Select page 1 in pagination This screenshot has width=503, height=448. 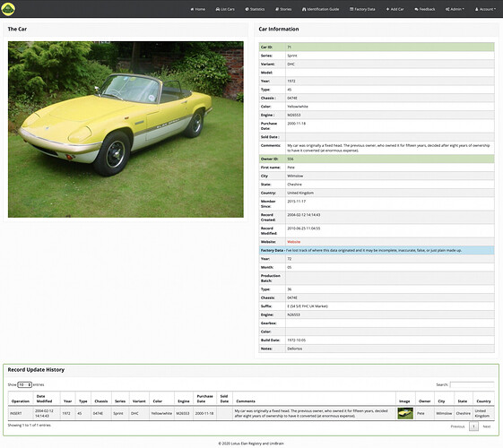[473, 426]
